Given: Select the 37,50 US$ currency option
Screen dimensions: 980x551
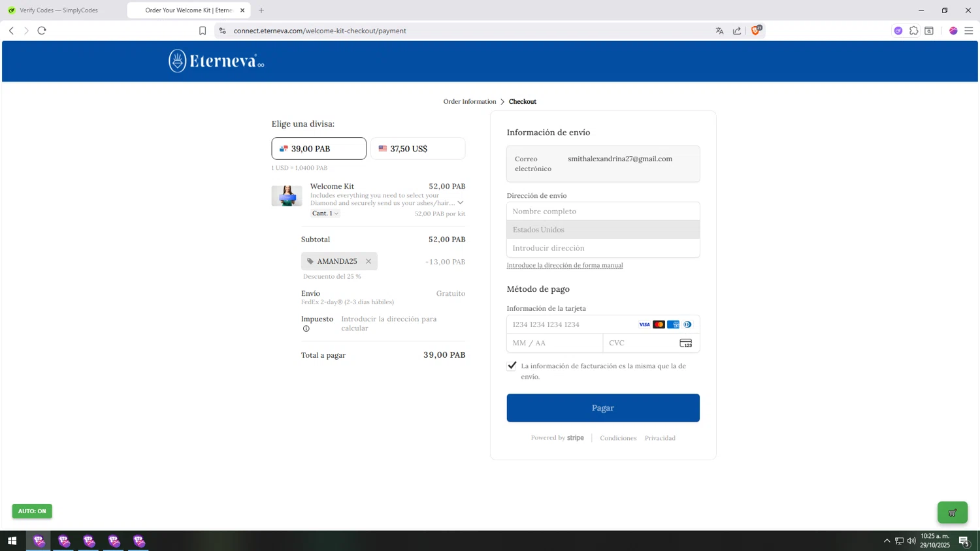Looking at the screenshot, I should (418, 148).
